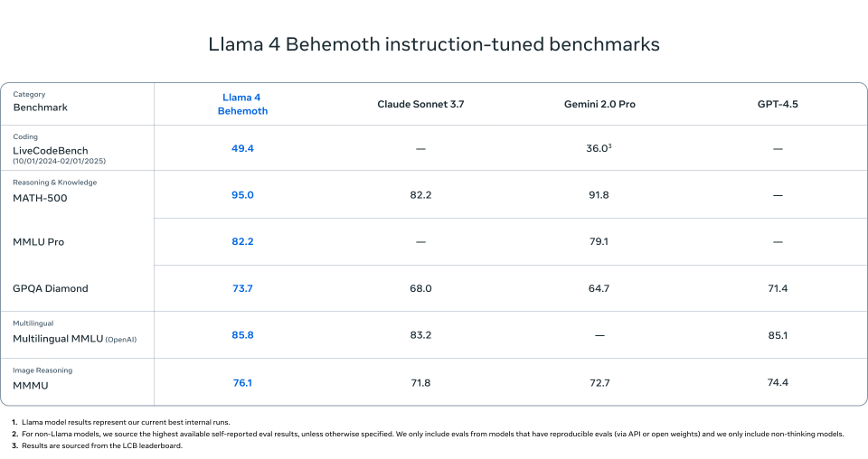Click the Gemini 2.0 Pro column header
Viewport: 868px width, 459px height.
[599, 105]
